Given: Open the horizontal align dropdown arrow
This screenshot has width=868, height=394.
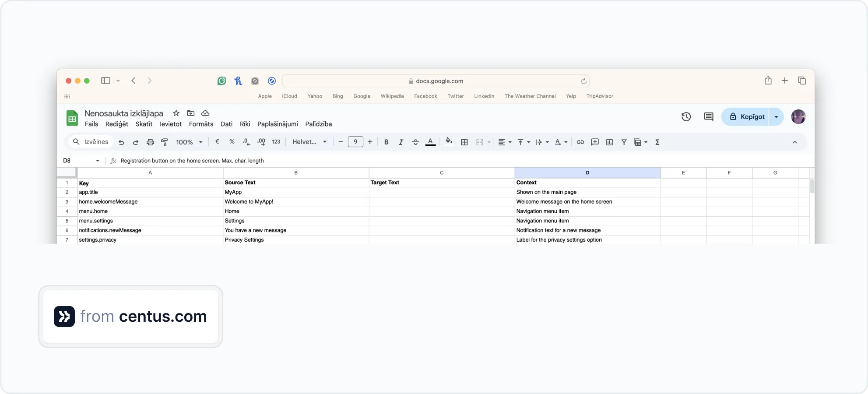Looking at the screenshot, I should pyautogui.click(x=510, y=142).
